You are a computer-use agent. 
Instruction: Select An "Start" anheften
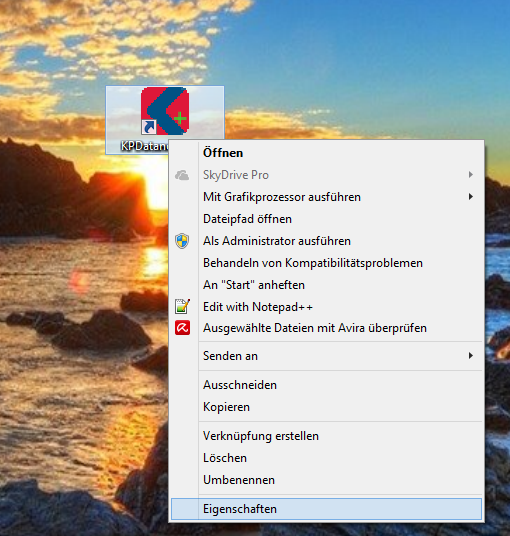[x=326, y=285]
